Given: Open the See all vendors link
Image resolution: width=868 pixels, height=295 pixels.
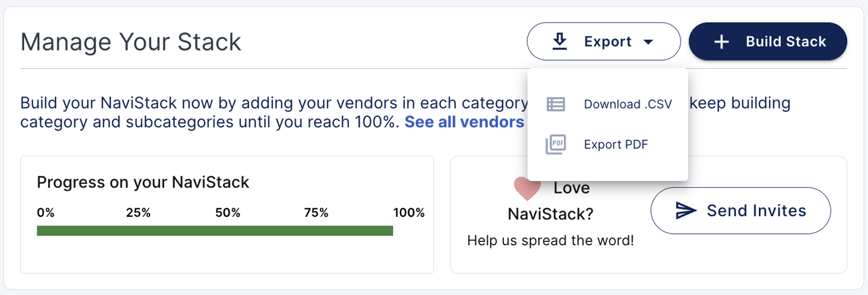Looking at the screenshot, I should click(x=464, y=122).
